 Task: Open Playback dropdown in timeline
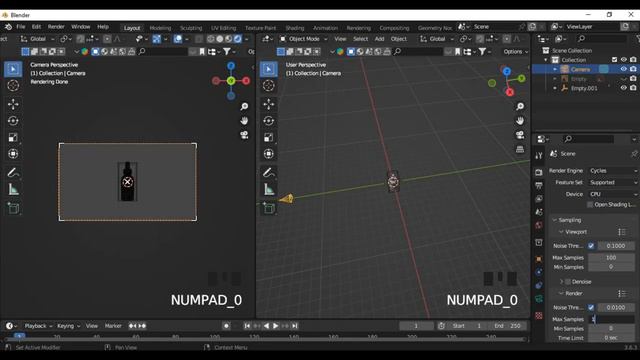click(x=38, y=326)
